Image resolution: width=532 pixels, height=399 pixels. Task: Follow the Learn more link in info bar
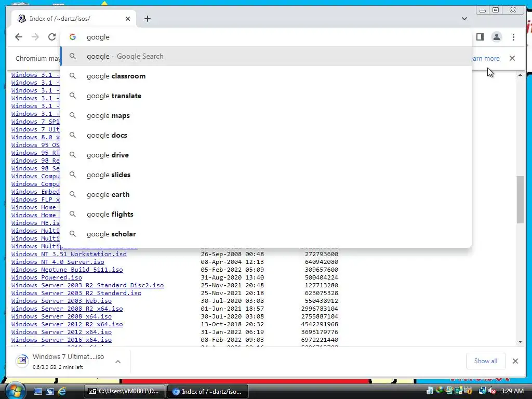point(485,58)
